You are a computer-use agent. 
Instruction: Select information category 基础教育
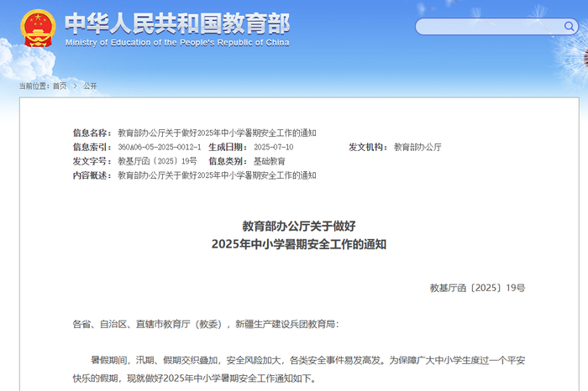(x=270, y=161)
